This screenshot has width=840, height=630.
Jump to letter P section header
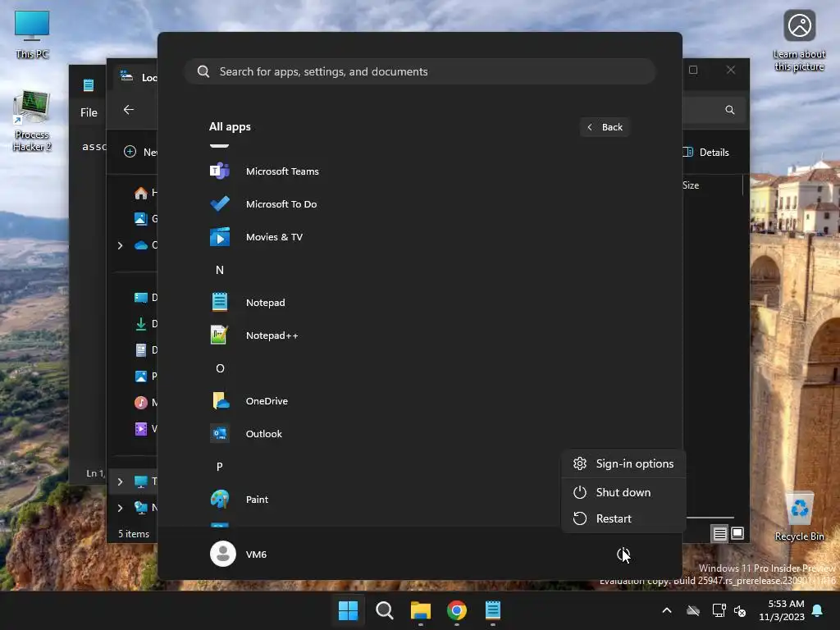220,466
